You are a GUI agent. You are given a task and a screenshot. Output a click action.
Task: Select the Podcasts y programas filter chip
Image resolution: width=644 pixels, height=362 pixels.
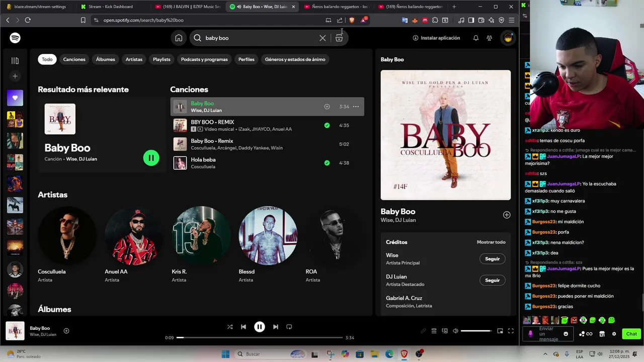(x=204, y=59)
